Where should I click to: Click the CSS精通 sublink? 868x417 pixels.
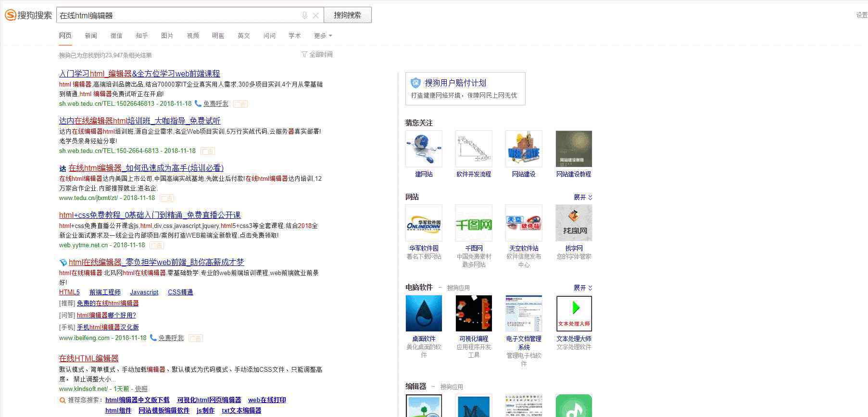coord(180,292)
